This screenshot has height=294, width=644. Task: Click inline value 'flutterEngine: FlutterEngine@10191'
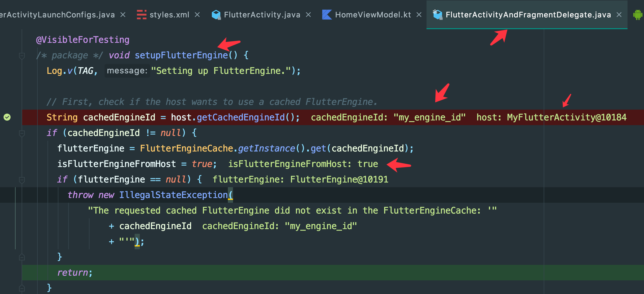[x=300, y=179]
